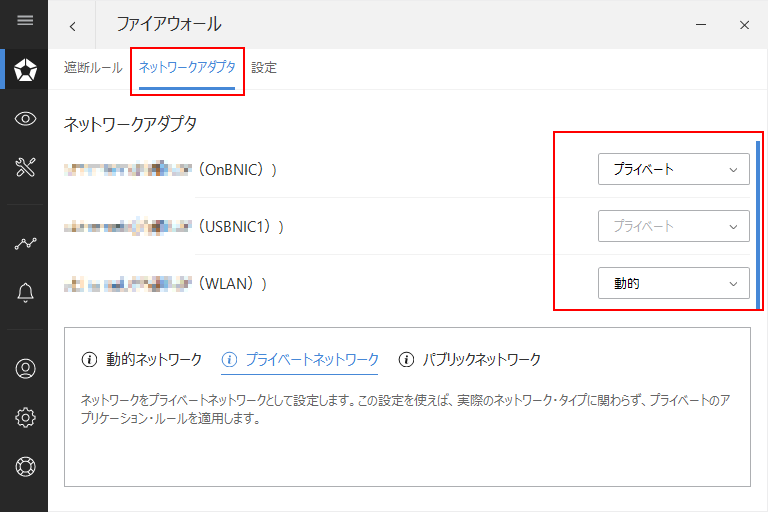Click the (USBNIC1) adapter name

pos(174,226)
